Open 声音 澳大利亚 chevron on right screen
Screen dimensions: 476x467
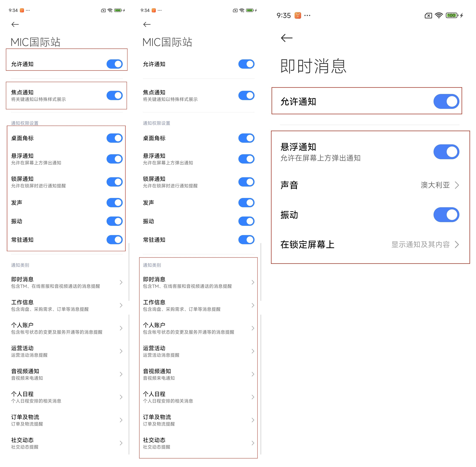tap(457, 185)
